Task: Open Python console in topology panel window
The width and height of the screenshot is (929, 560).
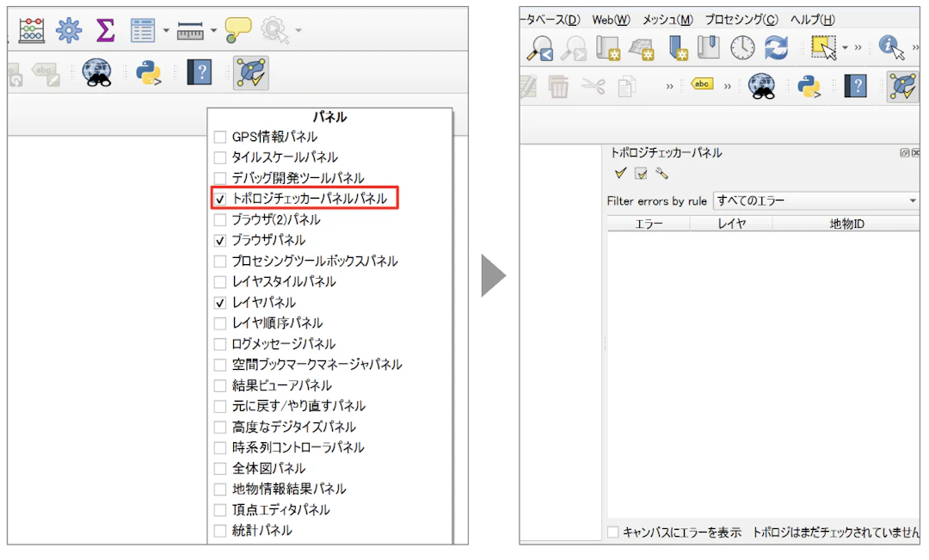Action: (x=809, y=87)
